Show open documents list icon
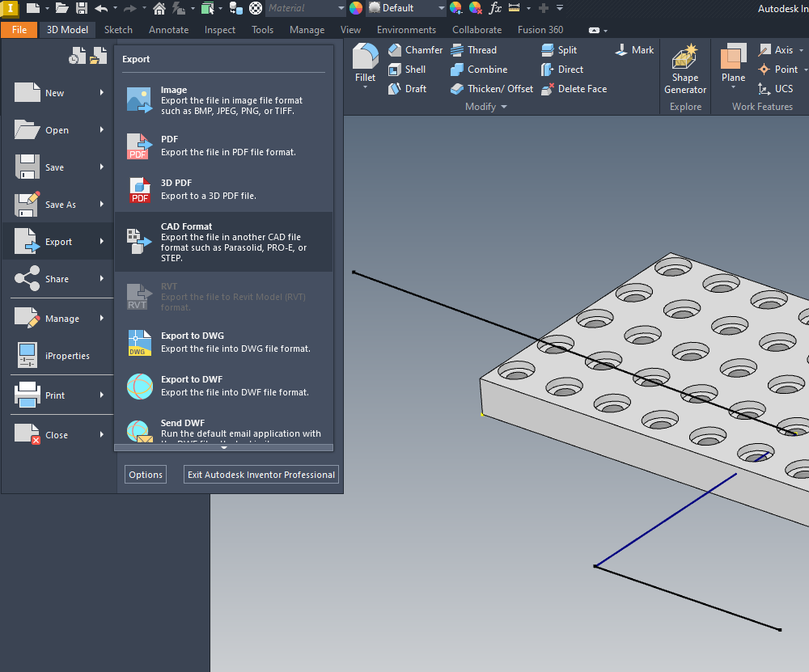 98,56
